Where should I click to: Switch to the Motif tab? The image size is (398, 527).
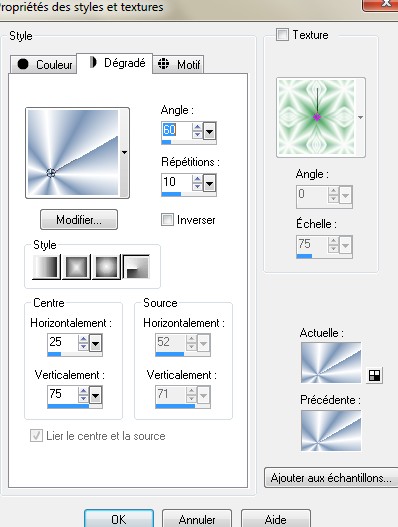click(178, 64)
